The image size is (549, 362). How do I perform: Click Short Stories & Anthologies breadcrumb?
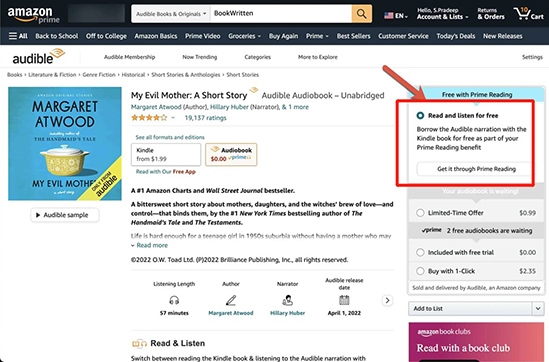click(186, 75)
